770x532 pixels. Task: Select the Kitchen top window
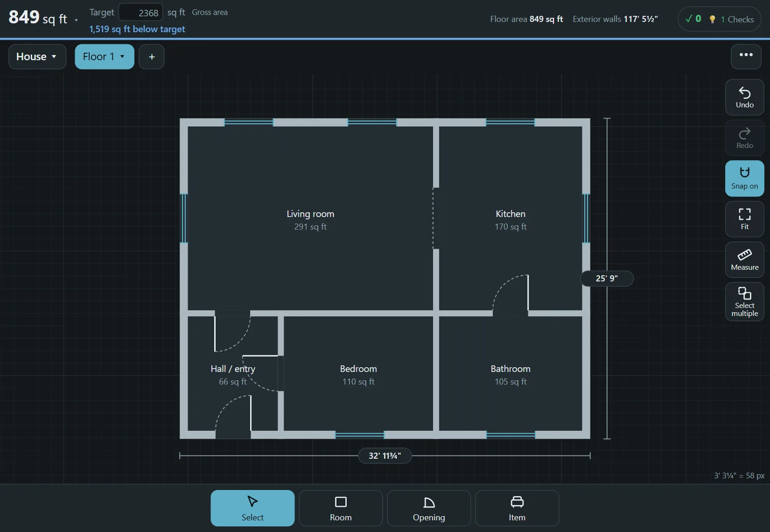click(510, 122)
